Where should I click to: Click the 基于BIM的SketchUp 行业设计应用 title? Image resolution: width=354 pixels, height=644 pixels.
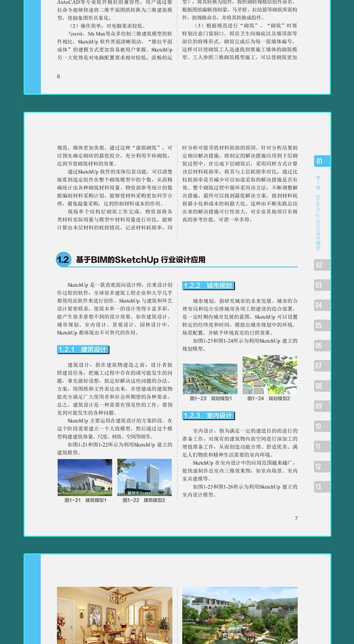[141, 260]
